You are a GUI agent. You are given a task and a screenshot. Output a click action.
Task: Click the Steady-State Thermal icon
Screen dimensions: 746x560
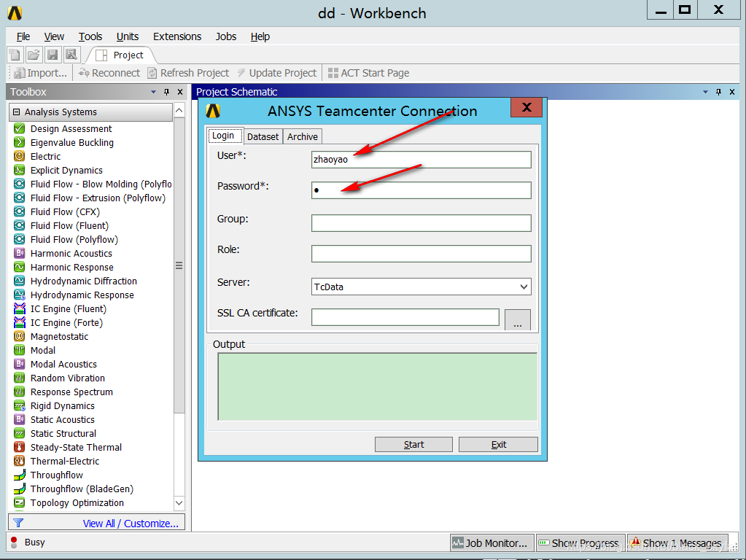click(x=19, y=447)
